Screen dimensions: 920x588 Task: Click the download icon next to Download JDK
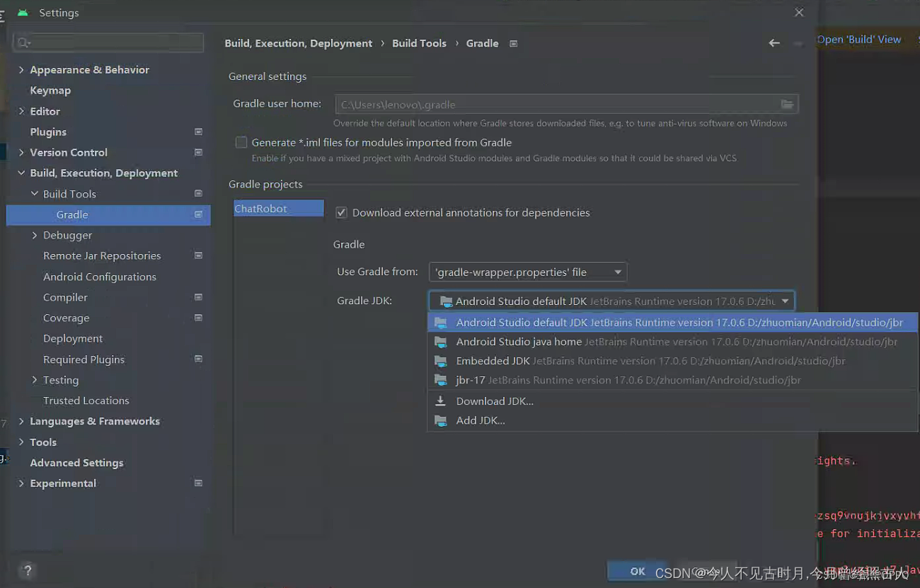[x=440, y=400]
